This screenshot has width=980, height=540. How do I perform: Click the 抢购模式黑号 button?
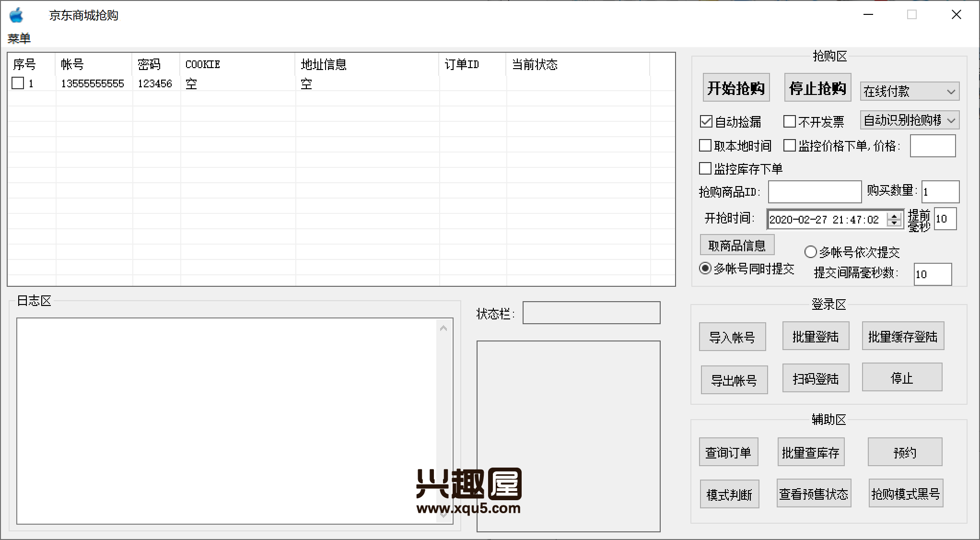906,493
